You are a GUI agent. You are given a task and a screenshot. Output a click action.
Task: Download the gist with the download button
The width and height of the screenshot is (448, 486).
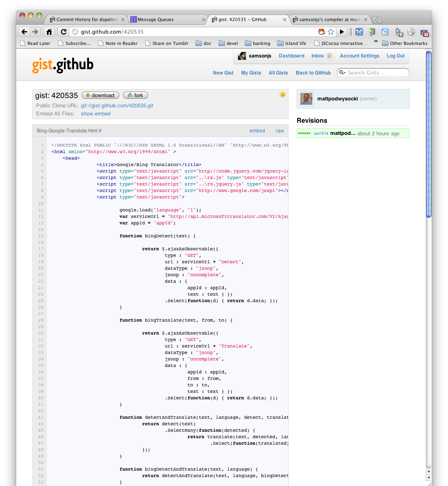coord(100,96)
